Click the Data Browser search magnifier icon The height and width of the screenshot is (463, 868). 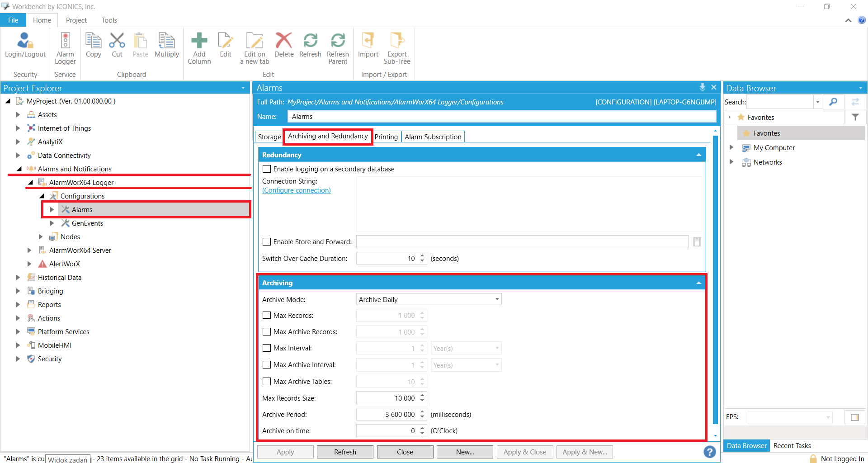click(x=833, y=102)
